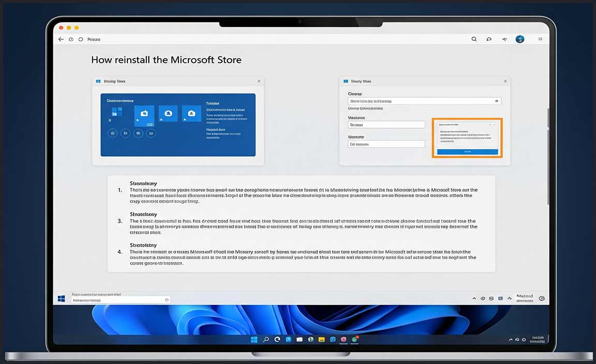This screenshot has height=364, width=596.
Task: Expand the chevron in the inner taskbar tray
Action: pyautogui.click(x=474, y=299)
